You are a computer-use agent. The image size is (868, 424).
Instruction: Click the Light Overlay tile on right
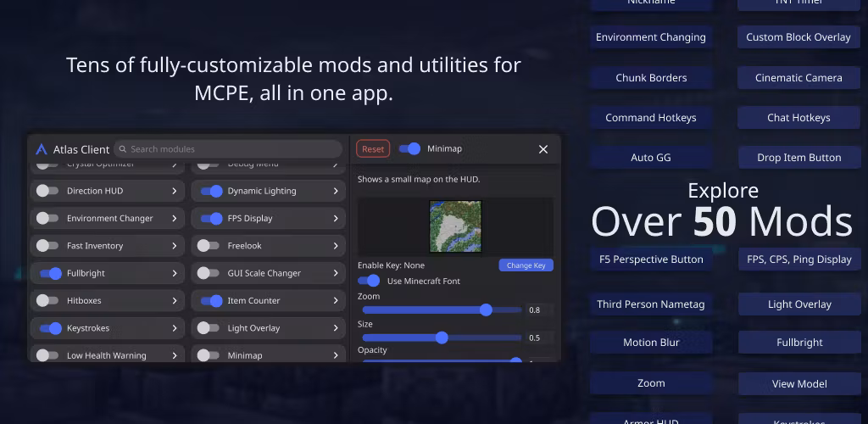click(799, 304)
